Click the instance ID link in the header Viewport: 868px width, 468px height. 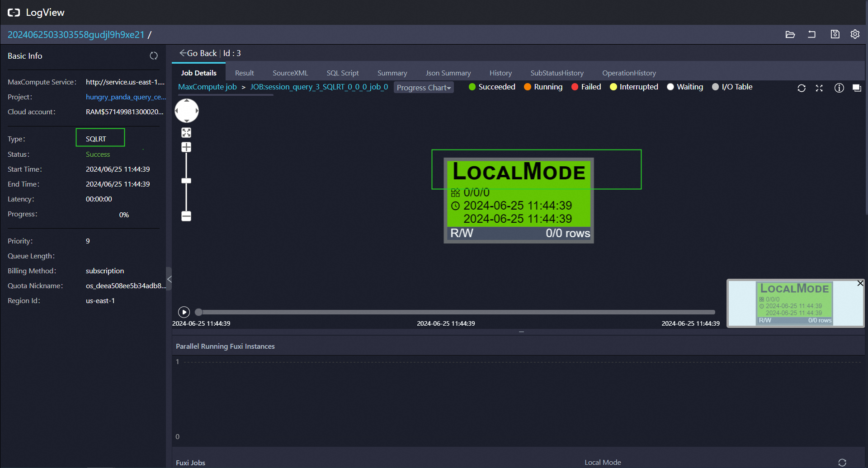[x=76, y=35]
